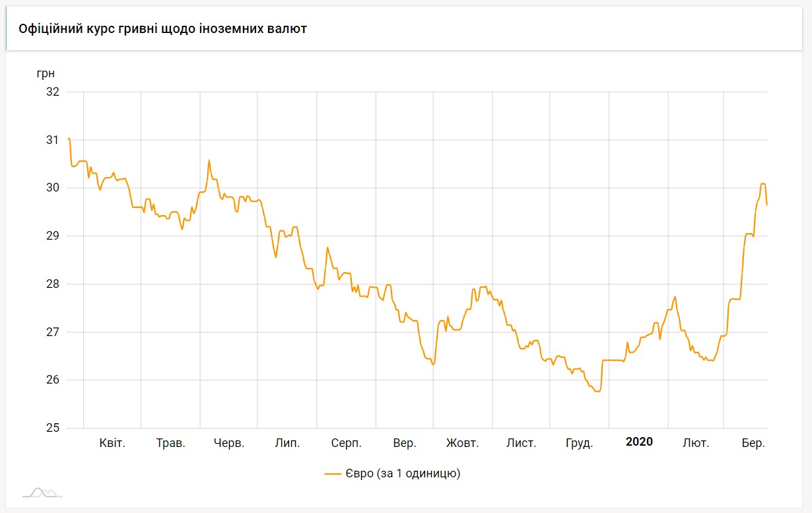Viewport: 812px width, 513px height.
Task: Click the Груд. month label
Action: [579, 443]
